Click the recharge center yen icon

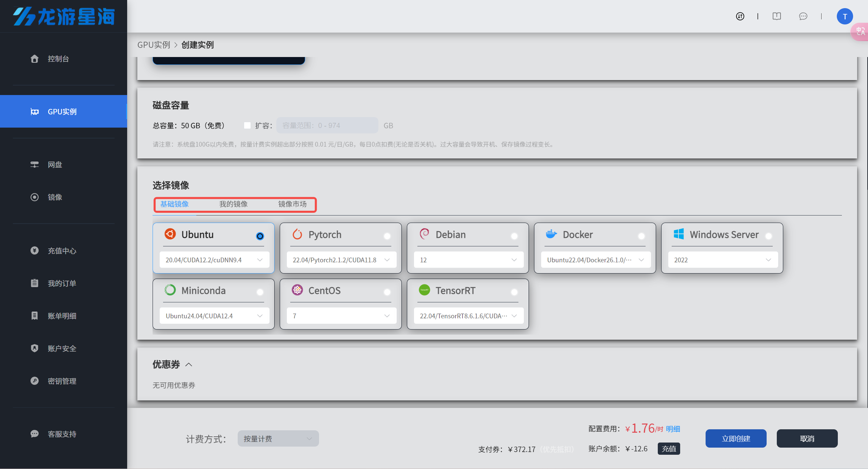(x=34, y=250)
